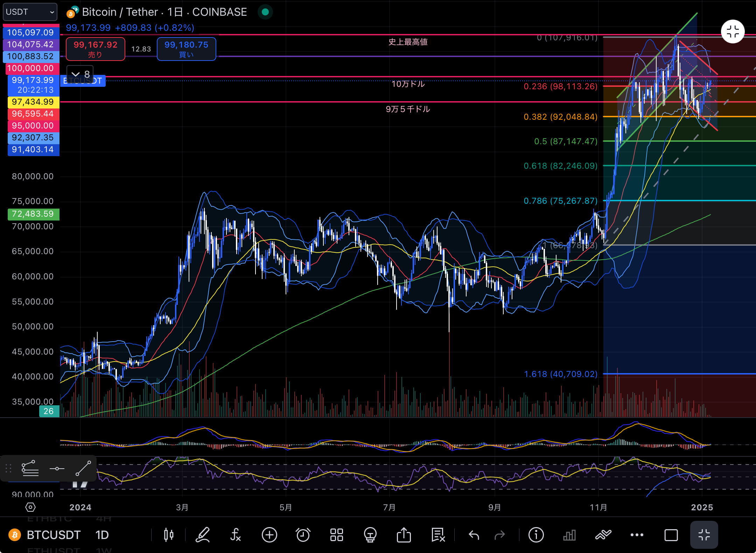Click the 99,180.75 buy button
The width and height of the screenshot is (756, 553).
[x=186, y=49]
